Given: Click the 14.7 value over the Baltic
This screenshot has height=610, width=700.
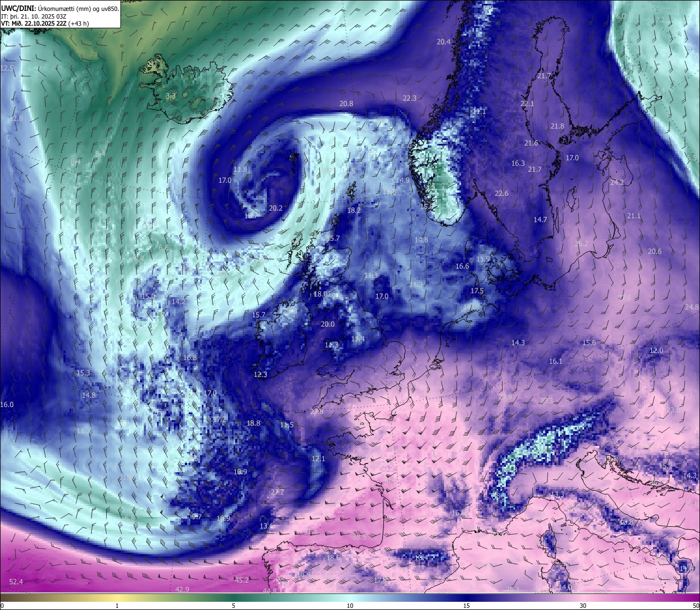Looking at the screenshot, I should coord(540,220).
